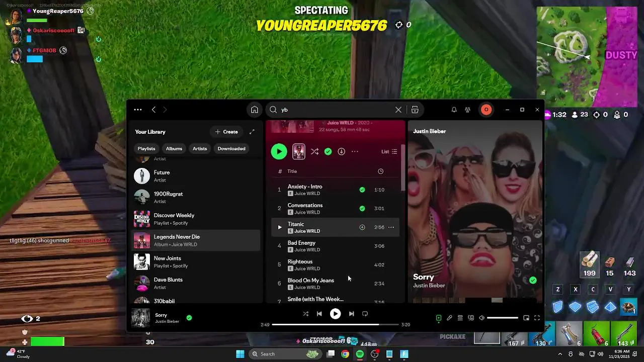Open Legends Never Die in library
This screenshot has height=362, width=644.
196,240
